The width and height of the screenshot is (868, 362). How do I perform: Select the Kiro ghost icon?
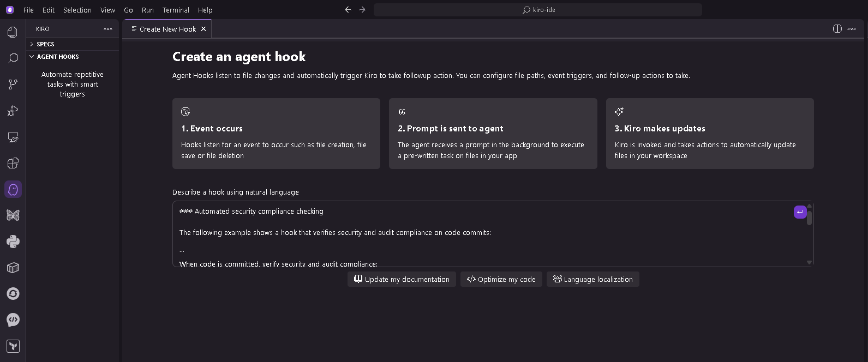click(x=13, y=189)
